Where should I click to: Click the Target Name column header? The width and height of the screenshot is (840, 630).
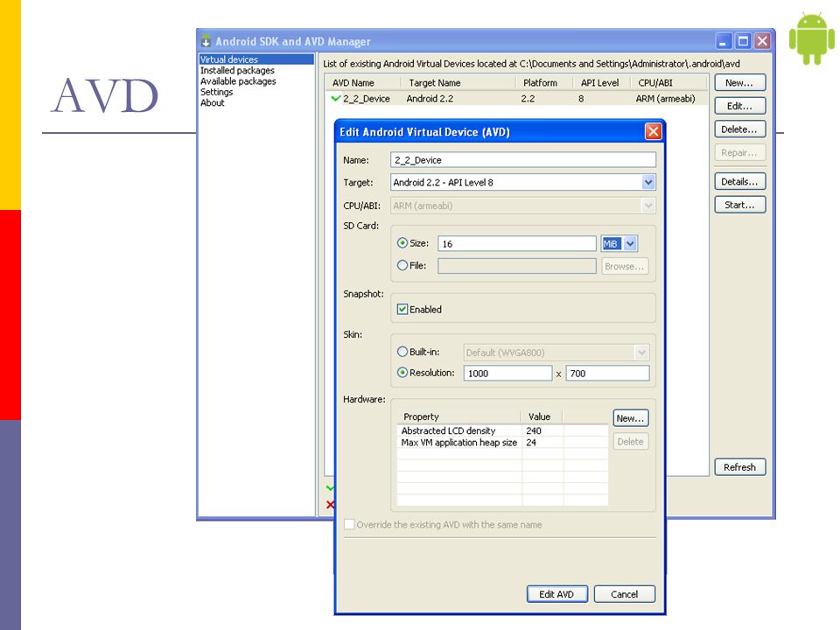458,83
